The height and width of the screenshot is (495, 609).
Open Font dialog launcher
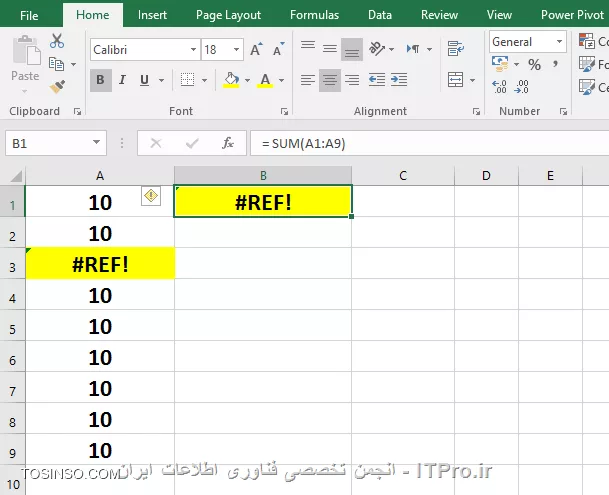point(284,112)
